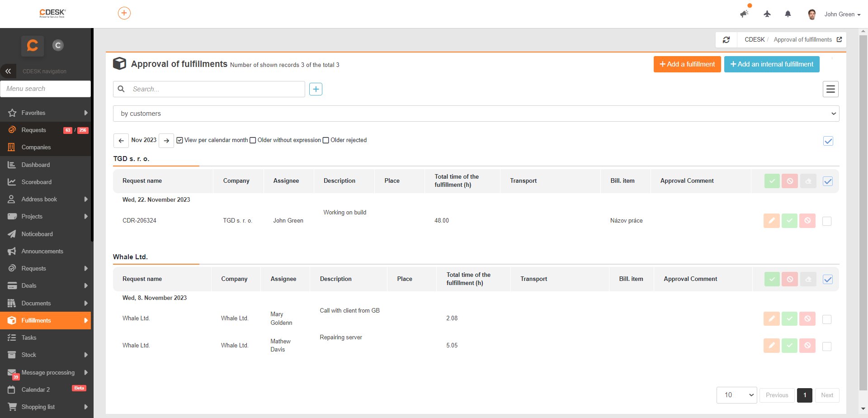Enable Older rejected checkbox
This screenshot has height=418, width=868.
[x=325, y=140]
